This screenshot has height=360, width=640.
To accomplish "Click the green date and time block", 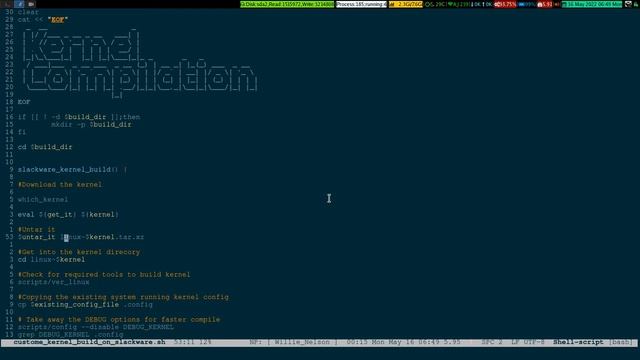I will 591,4.
